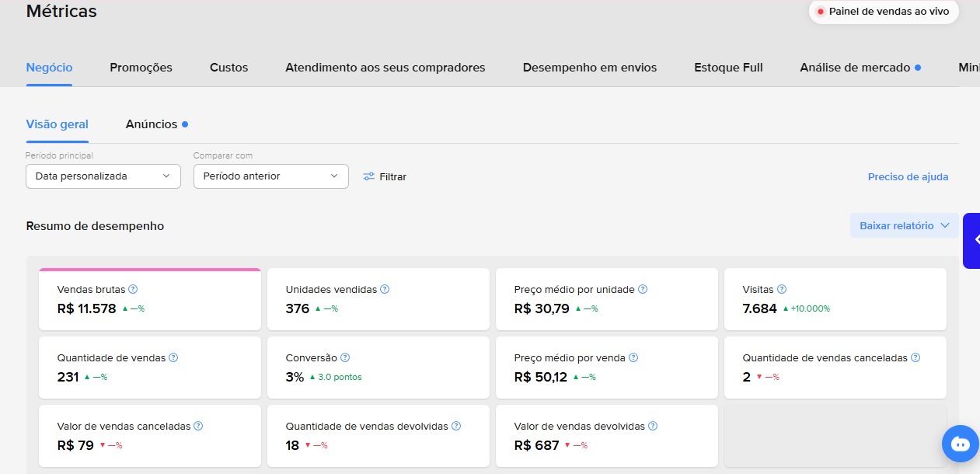Open info icon for Preço médio por unidade

pyautogui.click(x=643, y=289)
